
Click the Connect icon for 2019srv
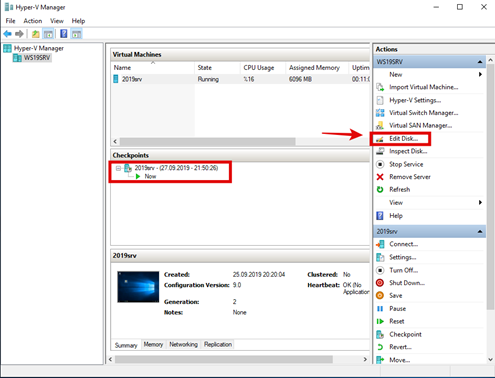coord(380,244)
